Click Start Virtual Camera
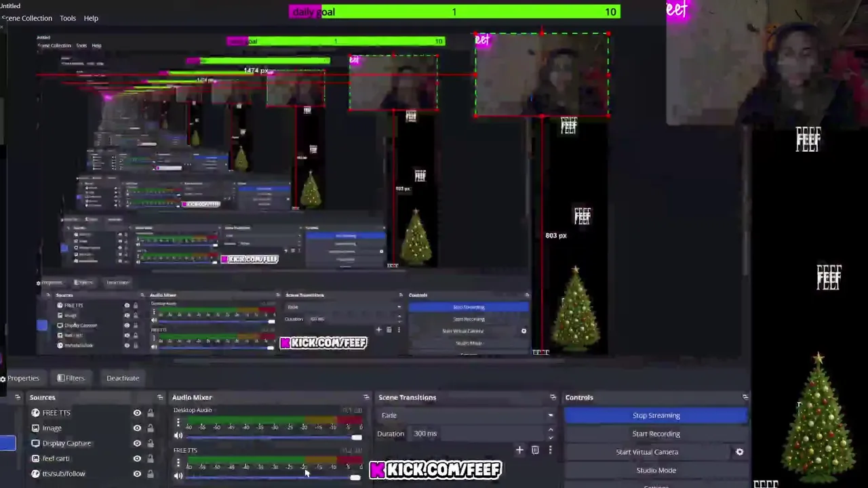Image resolution: width=868 pixels, height=488 pixels. click(647, 452)
